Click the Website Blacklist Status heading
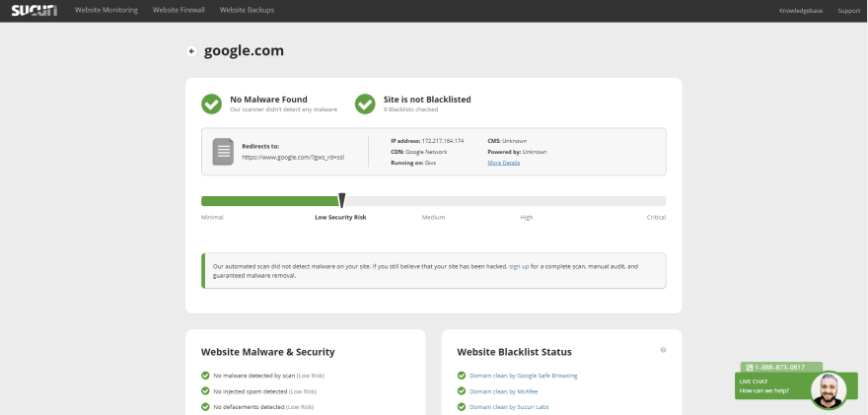Screen dimensions: 868x415 pos(514,352)
